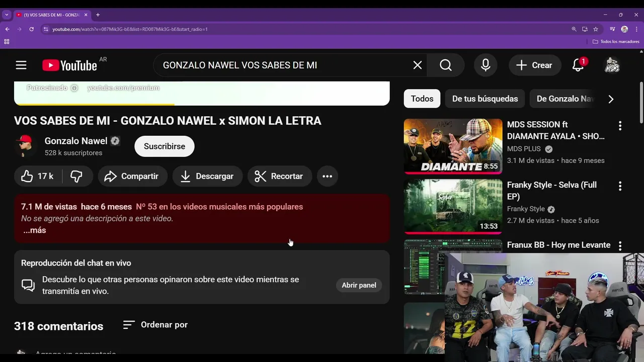The width and height of the screenshot is (644, 362).
Task: Click the magnifying glass search button
Action: tap(446, 65)
